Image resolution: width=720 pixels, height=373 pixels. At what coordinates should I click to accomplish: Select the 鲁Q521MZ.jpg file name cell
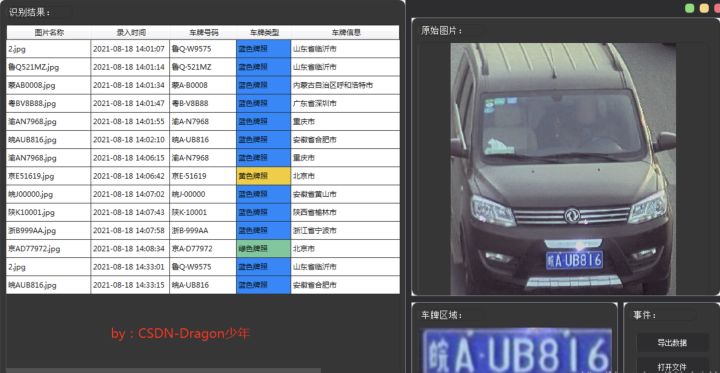pos(49,67)
